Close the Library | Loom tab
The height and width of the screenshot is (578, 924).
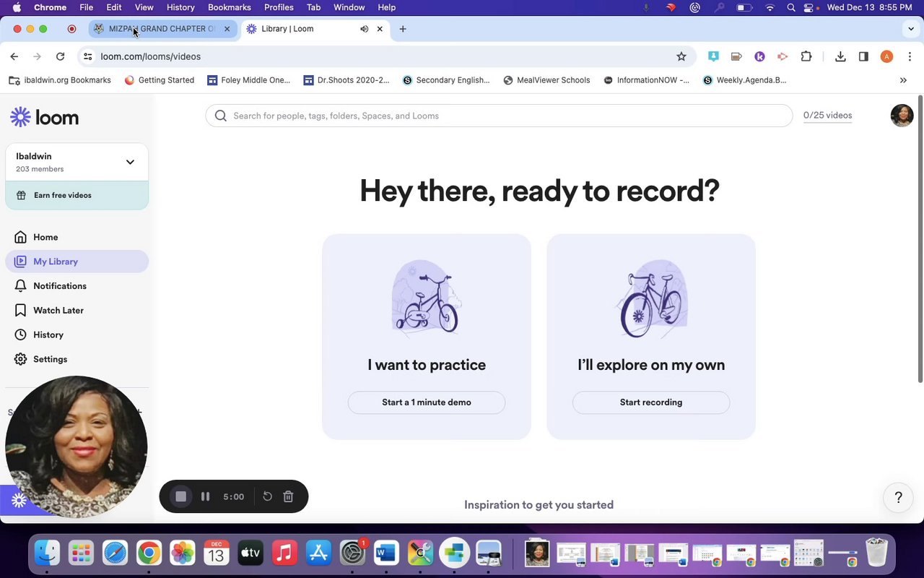pos(380,29)
